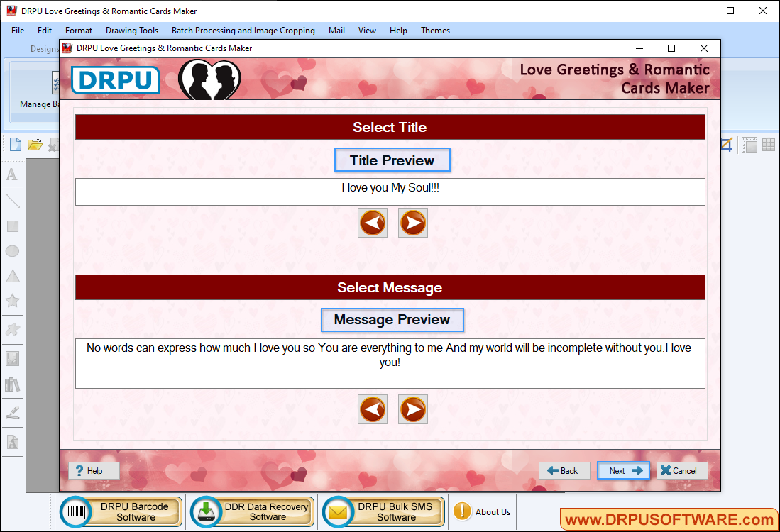This screenshot has height=532, width=780.
Task: Click the New document icon
Action: coord(15,145)
